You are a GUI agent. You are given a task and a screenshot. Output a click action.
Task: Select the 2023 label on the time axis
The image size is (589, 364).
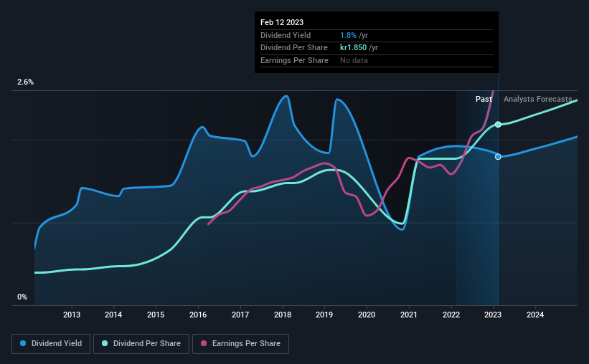click(493, 315)
